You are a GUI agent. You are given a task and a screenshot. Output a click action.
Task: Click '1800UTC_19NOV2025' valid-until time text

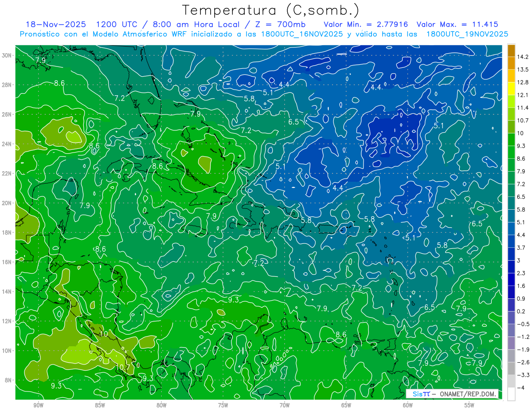coord(467,34)
